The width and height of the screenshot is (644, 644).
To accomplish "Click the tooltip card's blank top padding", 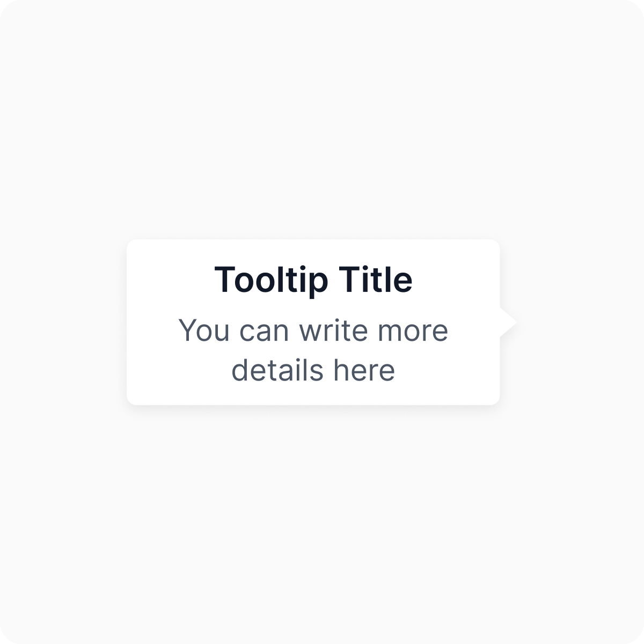I will (313, 251).
